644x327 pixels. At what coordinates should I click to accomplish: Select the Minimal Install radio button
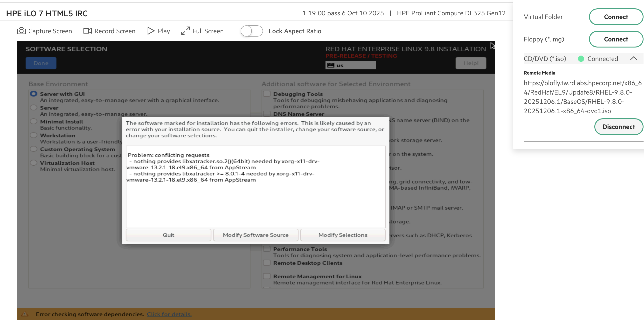click(34, 122)
